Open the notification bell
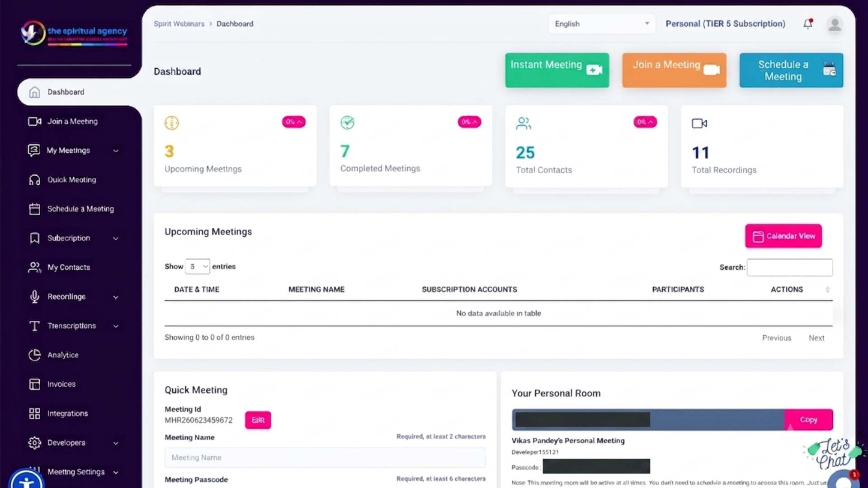Image resolution: width=868 pixels, height=488 pixels. point(808,23)
